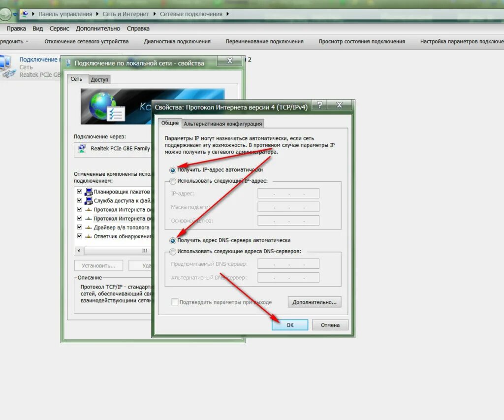Screen dimensions: 504x420
Task: Expand the arrow after 'Панель управления' breadcrumb
Action: [x=97, y=14]
